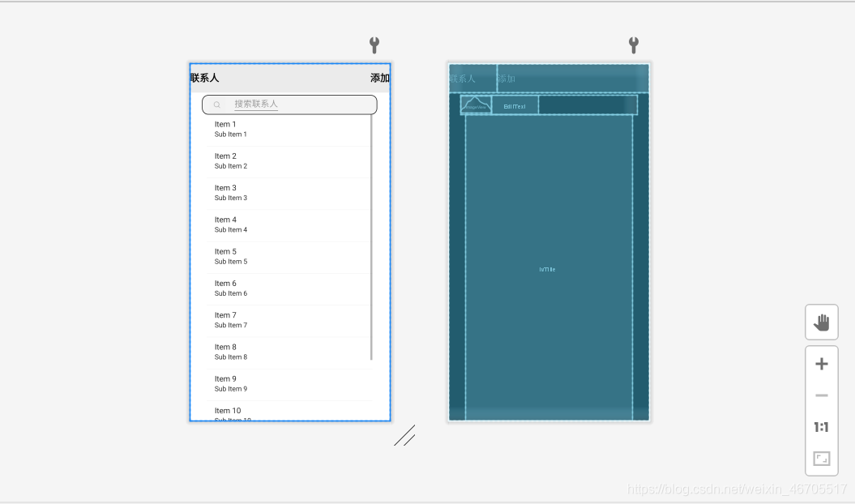Click the 搜索联系人 search field
This screenshot has width=855, height=504.
(x=289, y=105)
